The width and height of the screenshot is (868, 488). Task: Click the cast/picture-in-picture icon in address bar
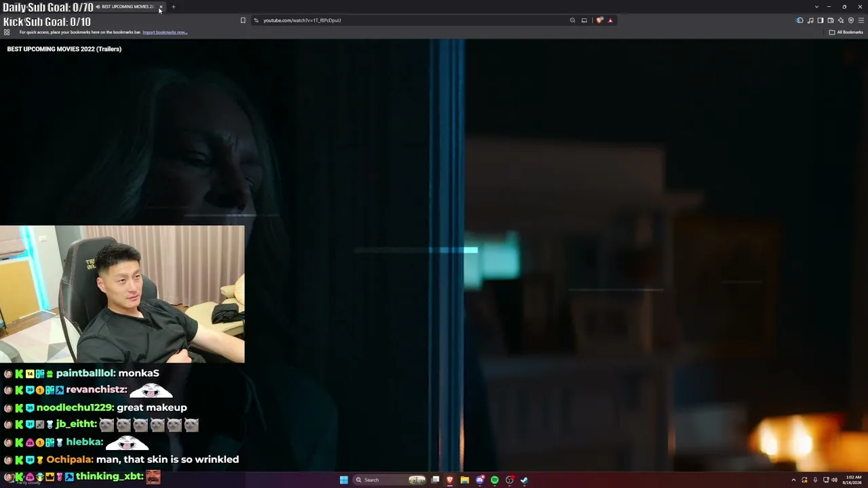[584, 20]
